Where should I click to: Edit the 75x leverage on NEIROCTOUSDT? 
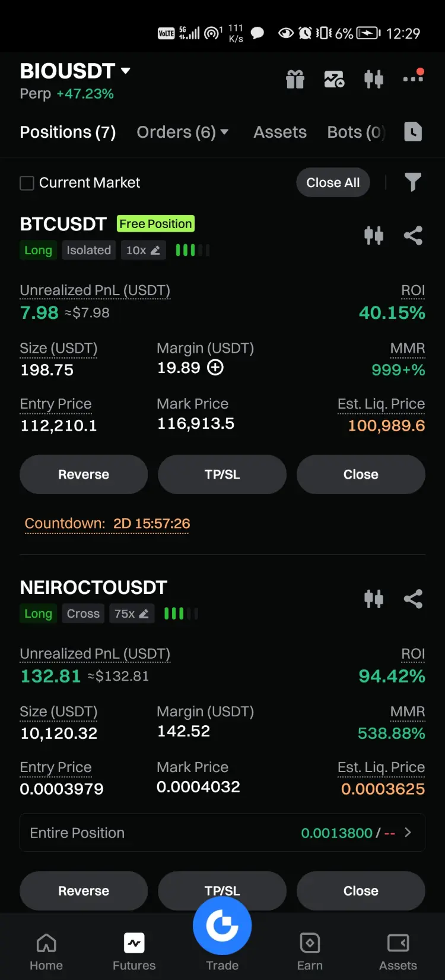click(x=132, y=614)
